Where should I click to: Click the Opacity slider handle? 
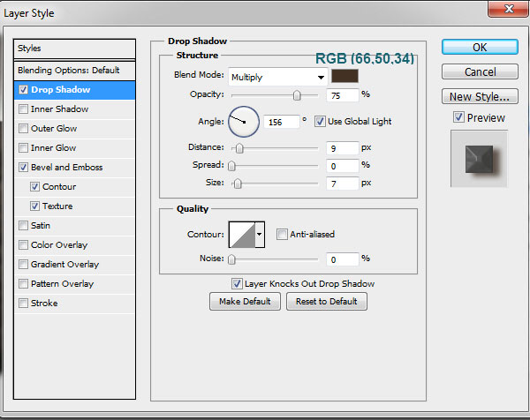point(297,95)
